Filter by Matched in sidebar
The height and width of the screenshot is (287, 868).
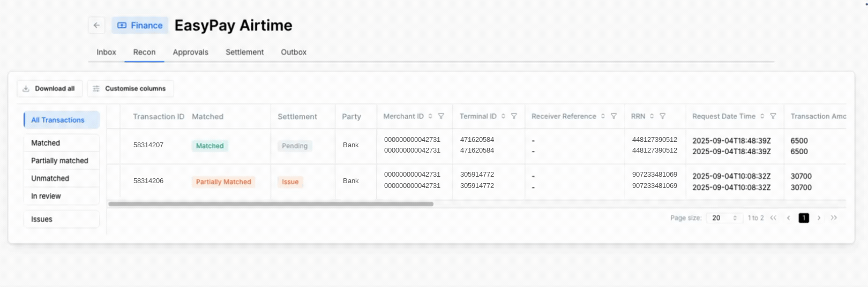[x=62, y=143]
